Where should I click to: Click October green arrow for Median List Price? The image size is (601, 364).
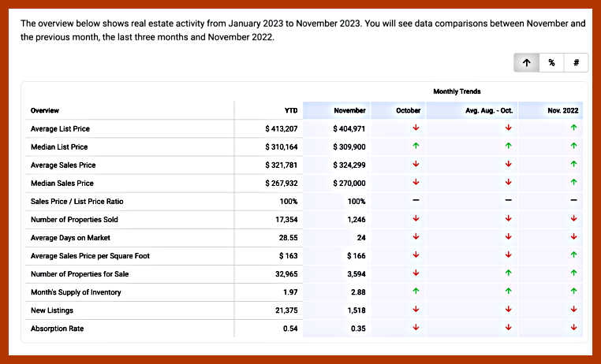[x=416, y=146]
